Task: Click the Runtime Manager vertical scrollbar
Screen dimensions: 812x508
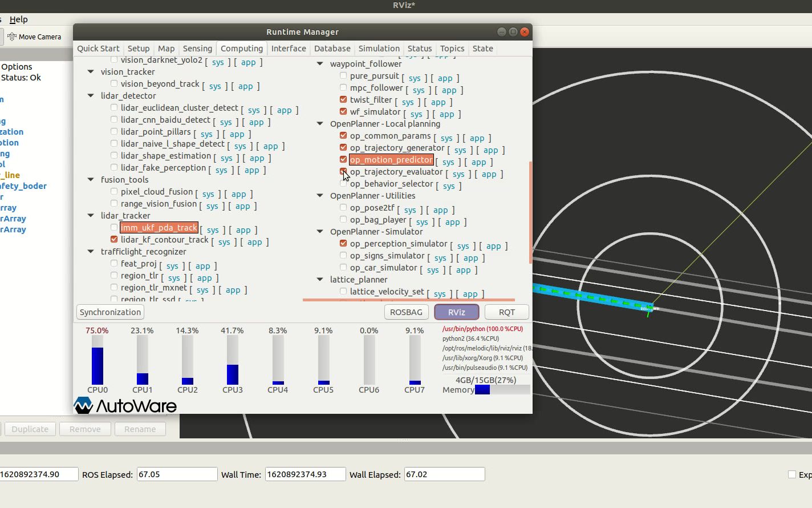Action: click(x=531, y=212)
